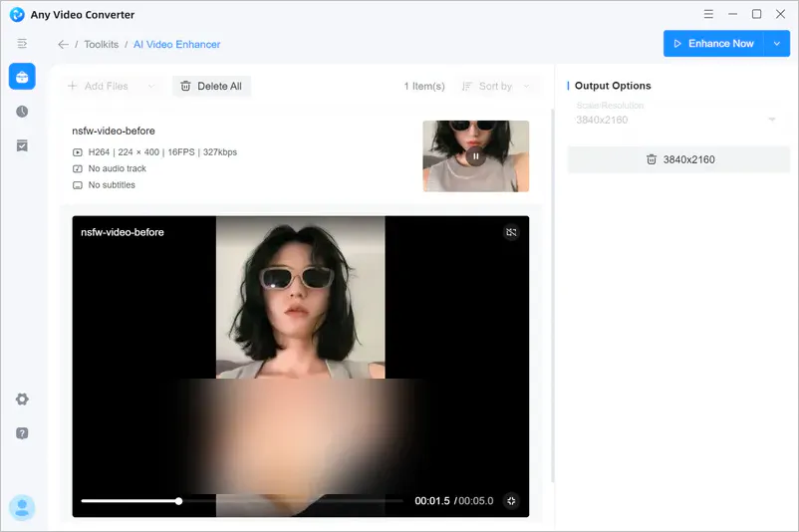Image resolution: width=799 pixels, height=532 pixels.
Task: Click the file list vertical scrollbar
Action: 552,296
